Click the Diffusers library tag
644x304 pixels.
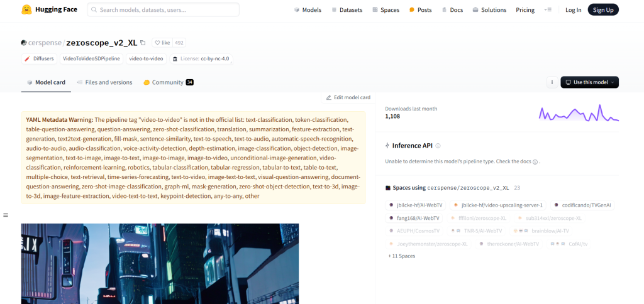[39, 58]
